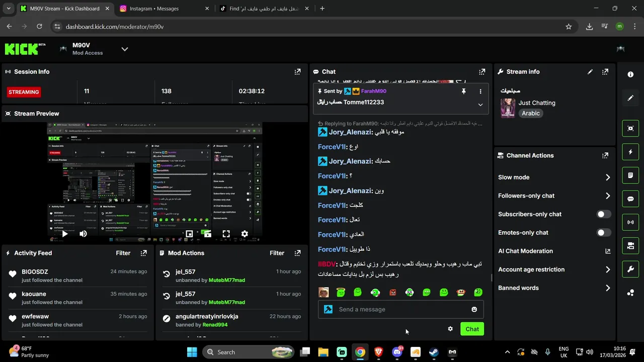Select the M90V Stream Kick Dashboard tab
This screenshot has width=644, height=362.
coord(65,9)
